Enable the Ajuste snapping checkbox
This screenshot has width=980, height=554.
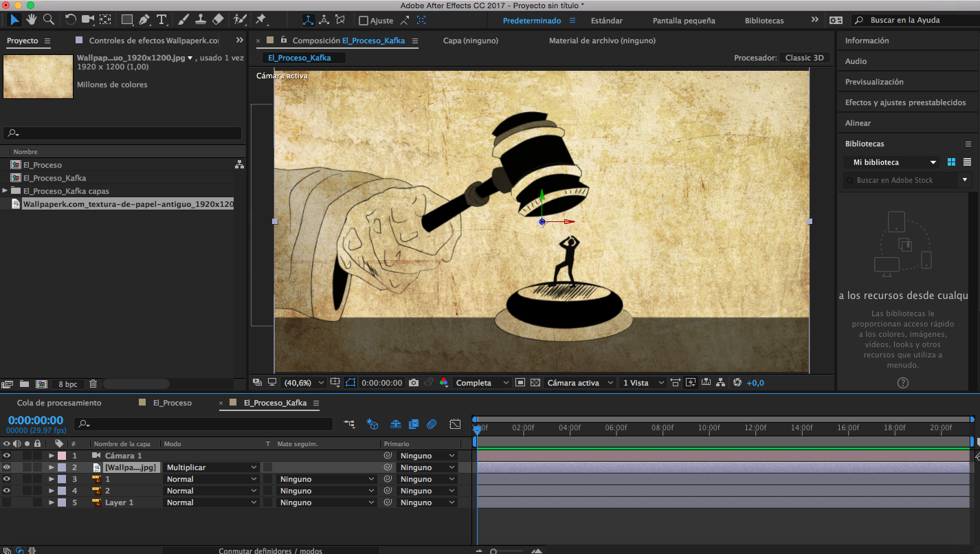pos(364,21)
